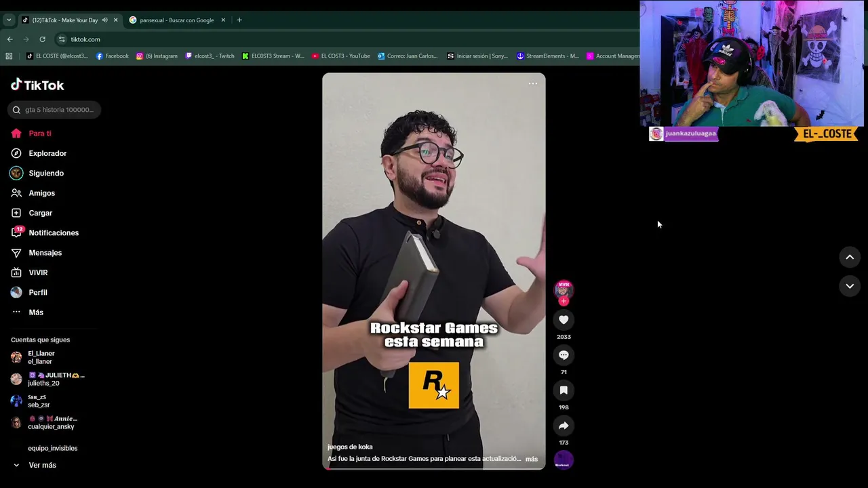Open EL COST3 YouTube bookmark
Screen dimensions: 868x488
[341, 56]
